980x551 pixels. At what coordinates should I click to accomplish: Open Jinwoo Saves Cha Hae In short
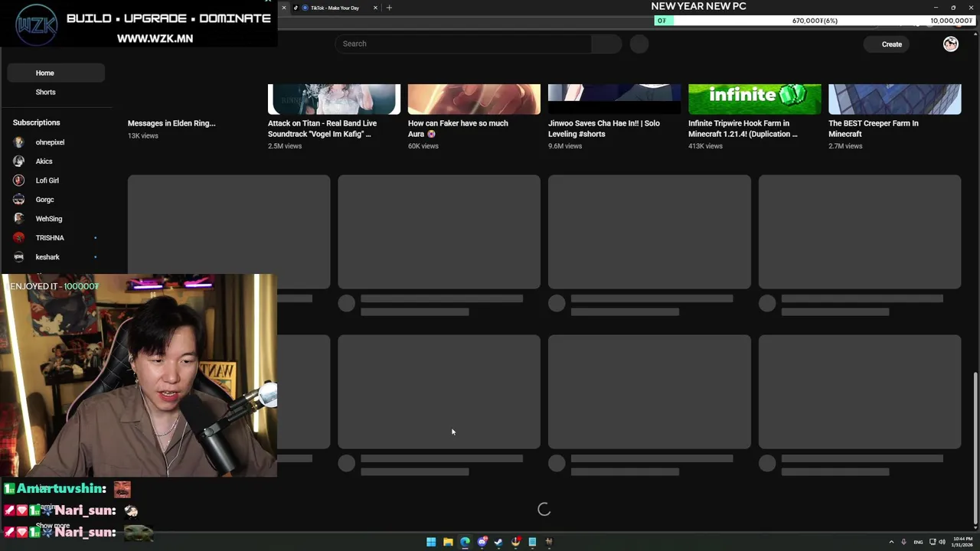(604, 129)
